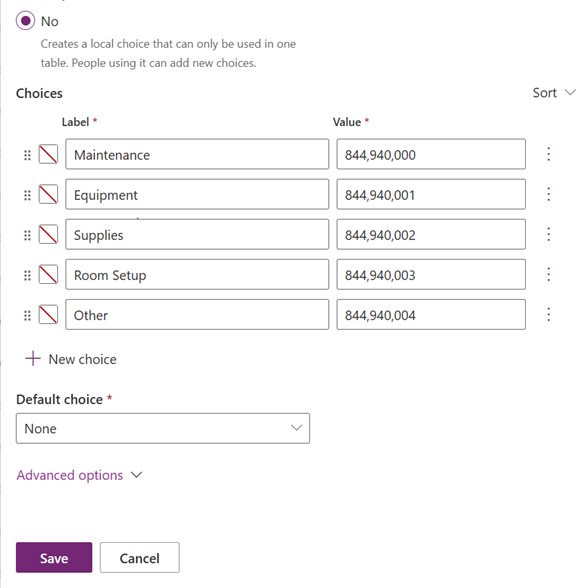Open more options for Room Setup choice
The height and width of the screenshot is (588, 585).
[549, 274]
